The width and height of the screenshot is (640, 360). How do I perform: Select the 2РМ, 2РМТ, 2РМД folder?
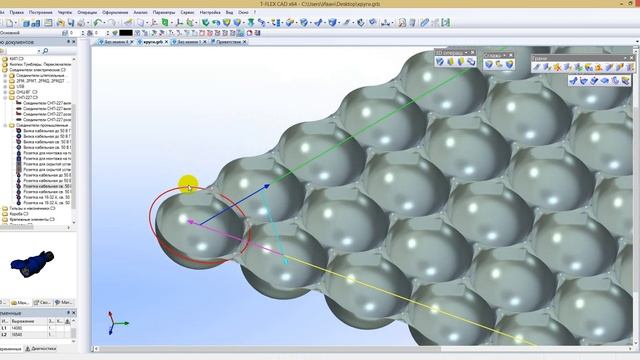tap(40, 81)
